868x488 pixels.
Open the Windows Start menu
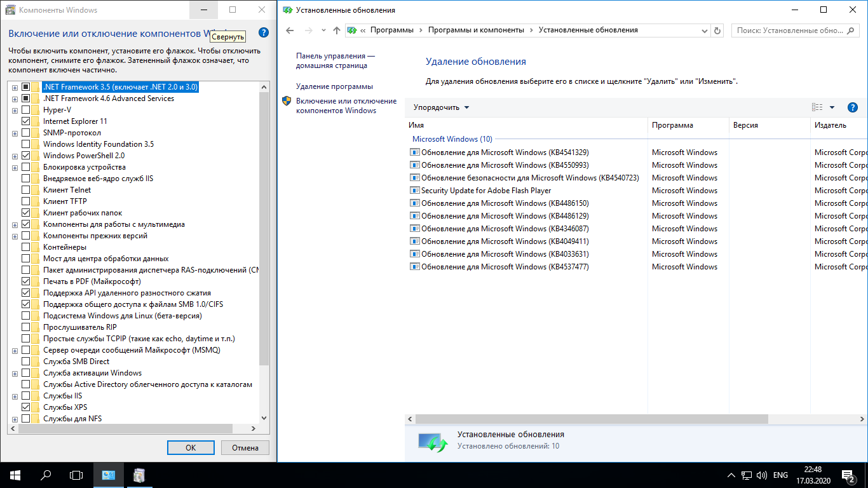(15, 475)
